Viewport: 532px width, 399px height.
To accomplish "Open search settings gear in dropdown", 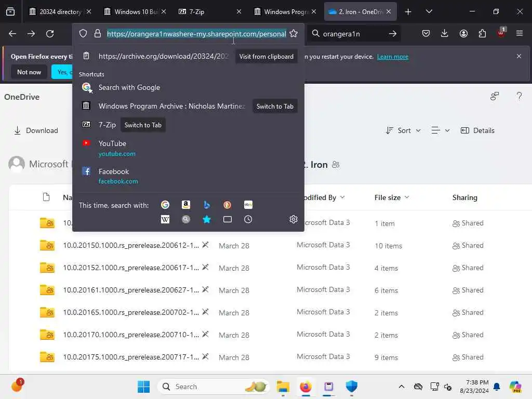I will click(x=294, y=219).
